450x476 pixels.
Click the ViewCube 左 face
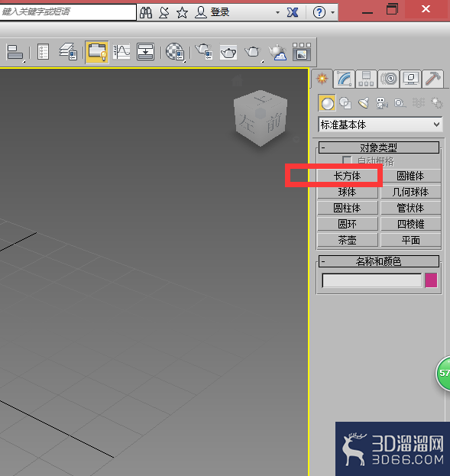tap(248, 123)
